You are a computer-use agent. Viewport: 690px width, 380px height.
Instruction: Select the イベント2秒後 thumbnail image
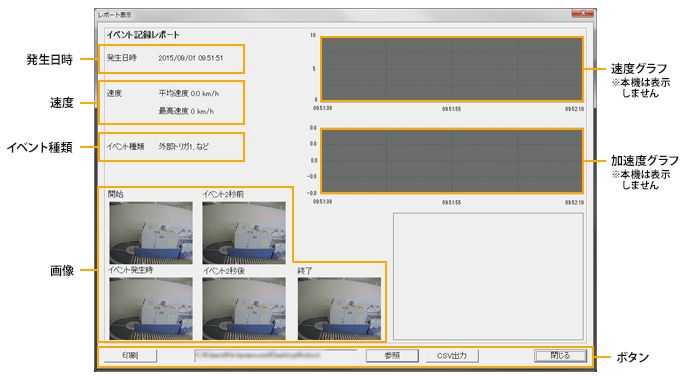(x=244, y=308)
